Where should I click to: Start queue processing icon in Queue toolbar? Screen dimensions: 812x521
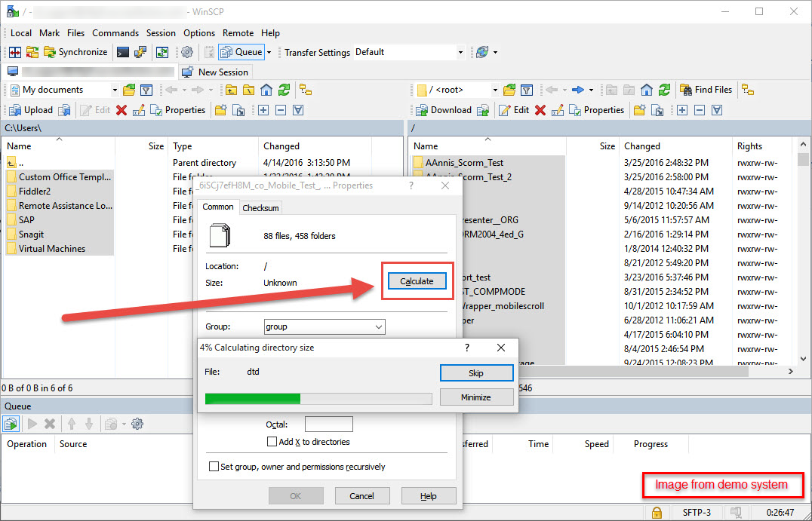click(x=11, y=424)
